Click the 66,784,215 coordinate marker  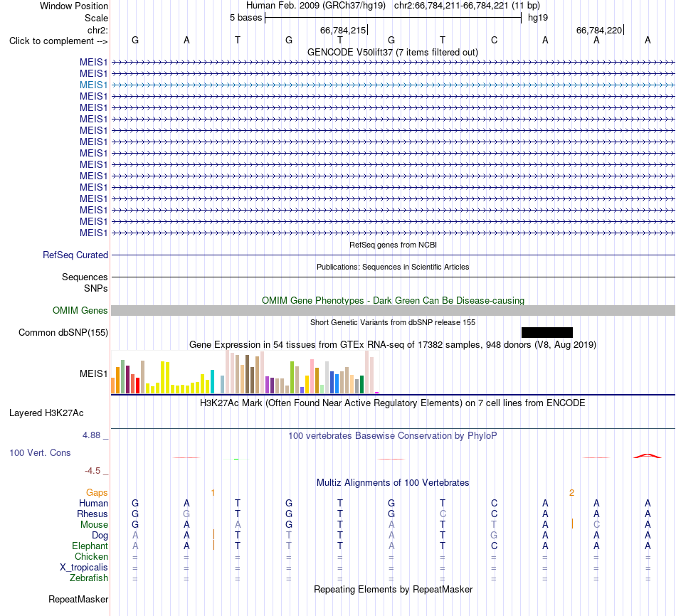(343, 30)
